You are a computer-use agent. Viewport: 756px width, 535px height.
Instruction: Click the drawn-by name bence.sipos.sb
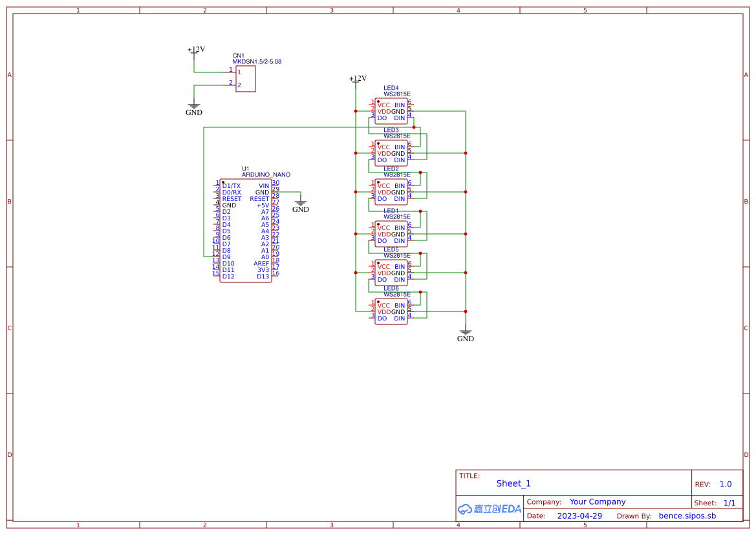687,516
